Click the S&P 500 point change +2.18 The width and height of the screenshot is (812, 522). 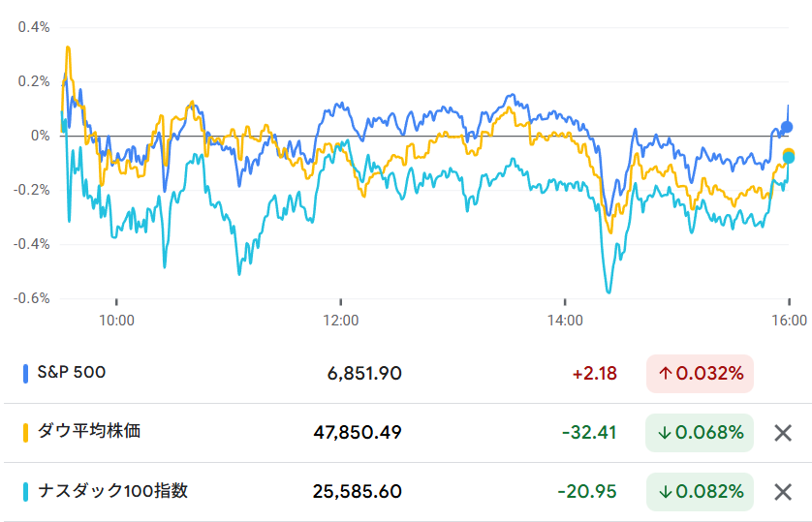pyautogui.click(x=595, y=374)
